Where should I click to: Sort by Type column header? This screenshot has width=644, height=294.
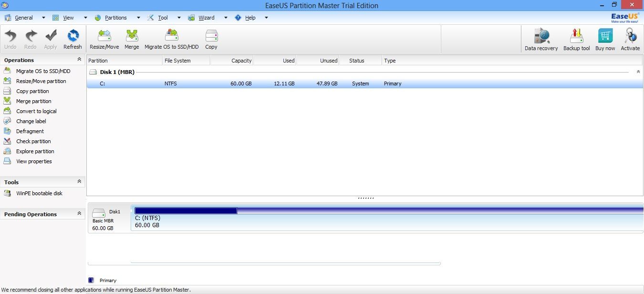pos(513,61)
